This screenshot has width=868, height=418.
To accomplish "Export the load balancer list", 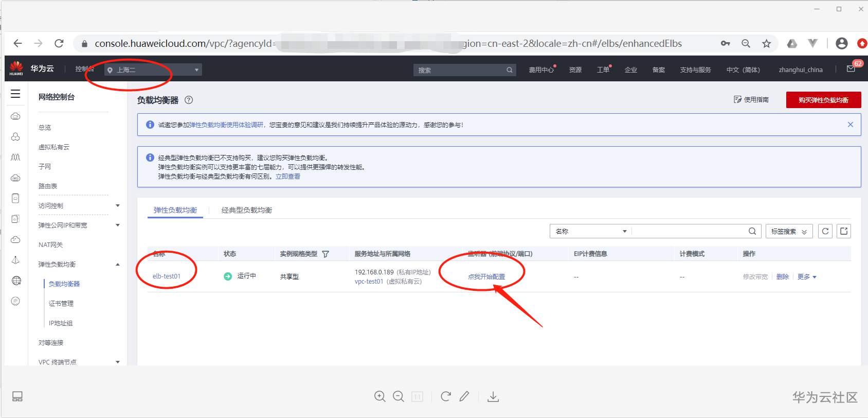I will tap(844, 231).
